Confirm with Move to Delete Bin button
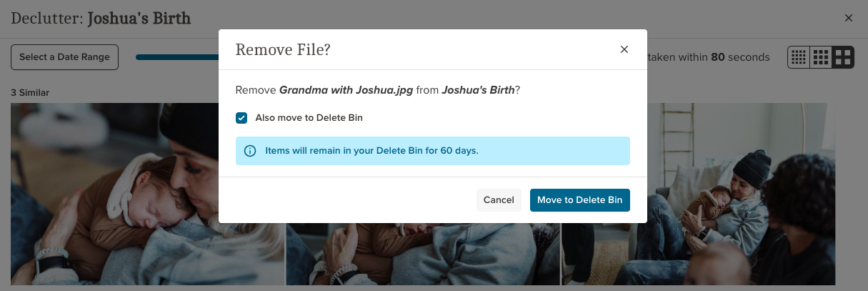Viewport: 868px width, 291px height. coord(579,200)
